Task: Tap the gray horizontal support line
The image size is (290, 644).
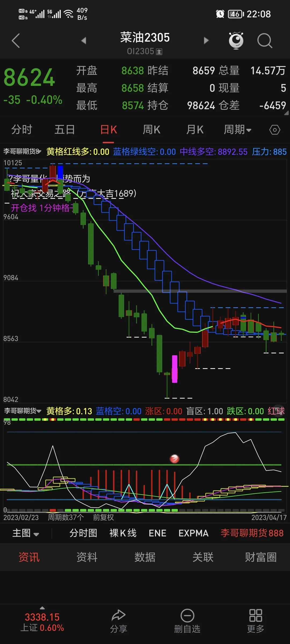Action: tap(200, 291)
